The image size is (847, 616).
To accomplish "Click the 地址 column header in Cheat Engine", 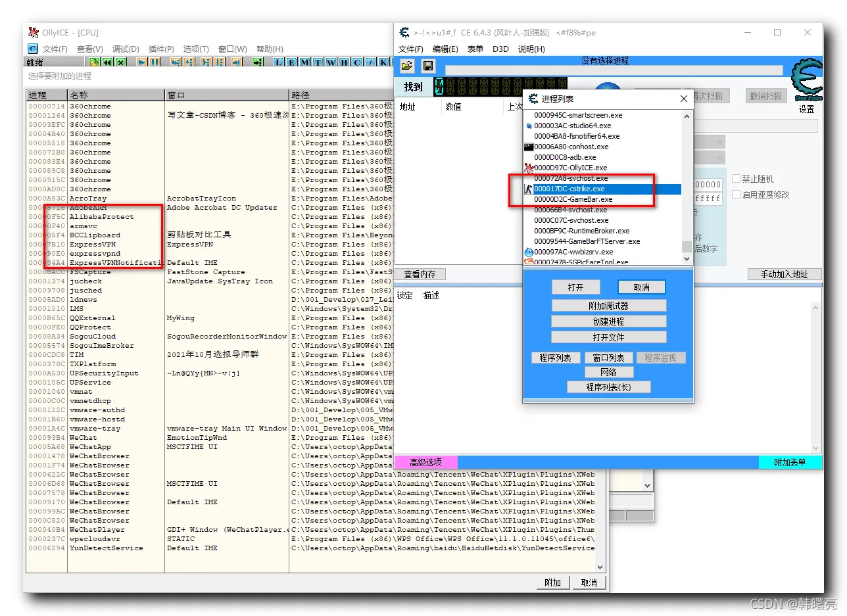I will coord(418,107).
